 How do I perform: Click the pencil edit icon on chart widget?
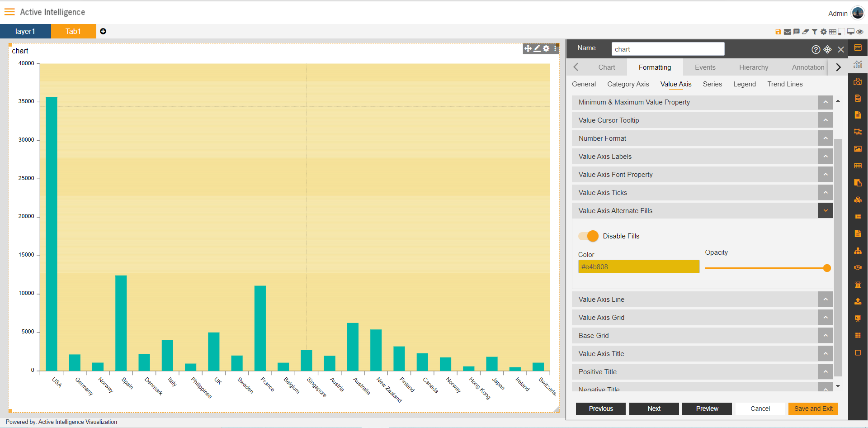[537, 48]
